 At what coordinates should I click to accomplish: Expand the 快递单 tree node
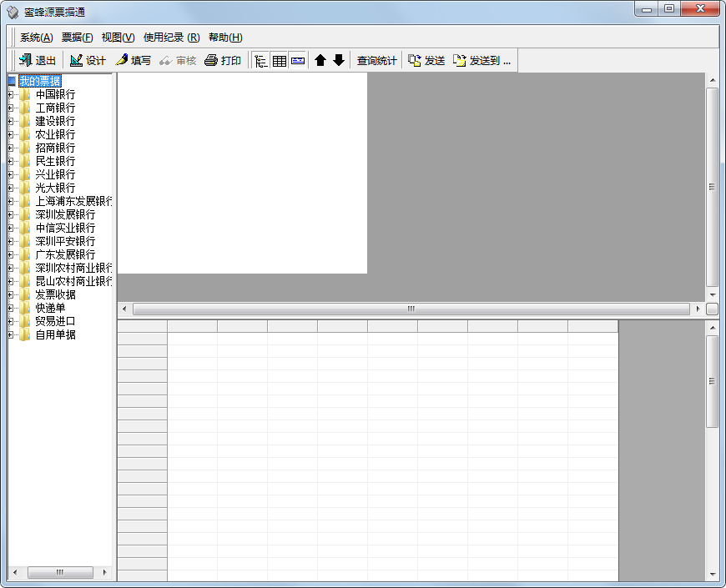8,308
